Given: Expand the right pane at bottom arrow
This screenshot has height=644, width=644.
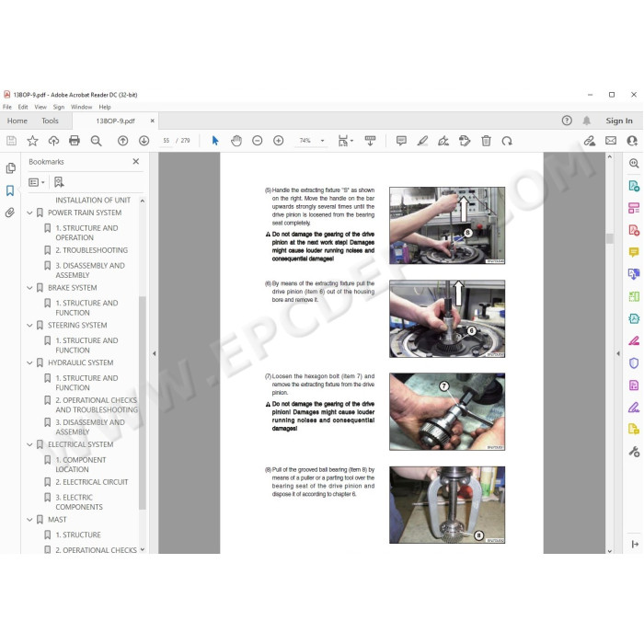Looking at the screenshot, I should pos(635,545).
